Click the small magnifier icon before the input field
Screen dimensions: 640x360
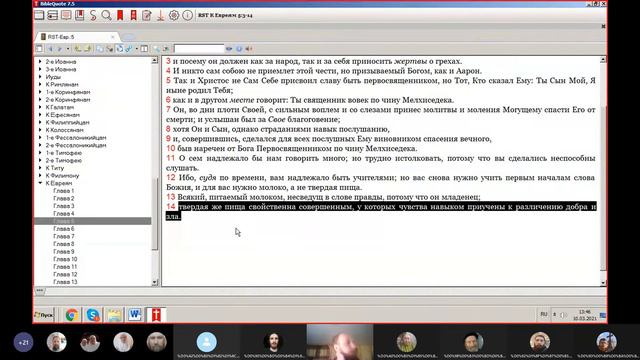pyautogui.click(x=157, y=49)
